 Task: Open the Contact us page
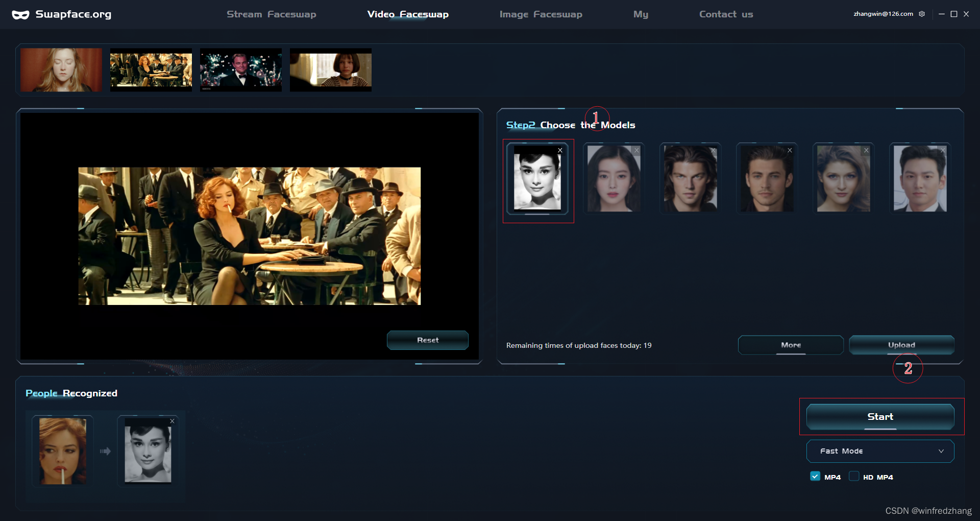tap(726, 14)
